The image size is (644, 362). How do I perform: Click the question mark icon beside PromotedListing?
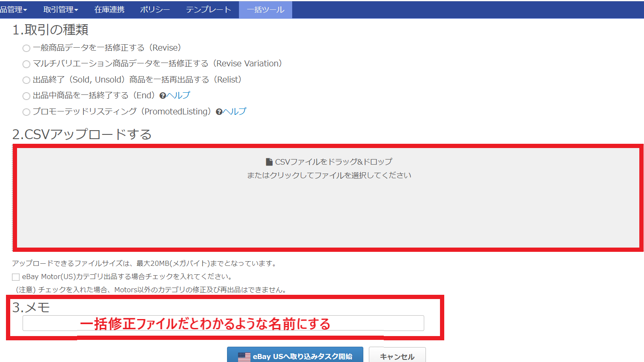(x=219, y=112)
